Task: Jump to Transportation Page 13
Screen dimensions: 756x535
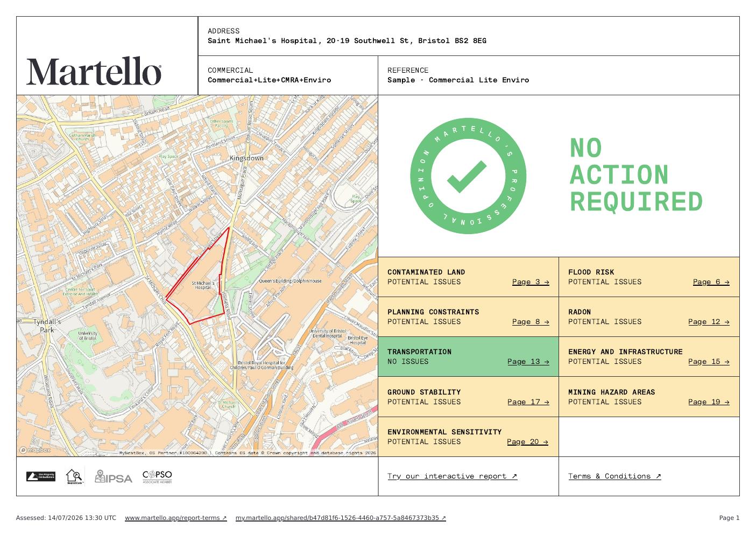Action: [x=528, y=361]
